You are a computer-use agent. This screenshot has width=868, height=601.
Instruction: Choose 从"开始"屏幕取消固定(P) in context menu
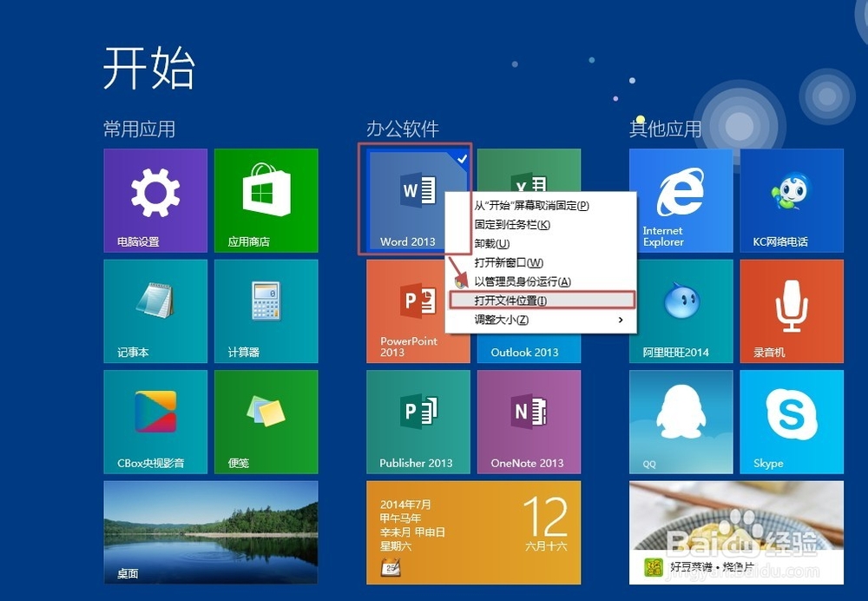click(541, 206)
